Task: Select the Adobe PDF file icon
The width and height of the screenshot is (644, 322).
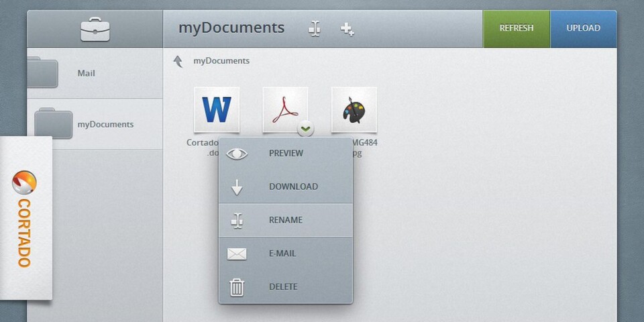Action: pos(285,109)
